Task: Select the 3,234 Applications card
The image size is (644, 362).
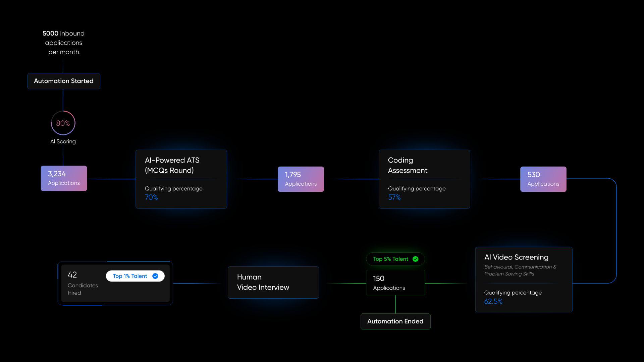Action: point(64,178)
